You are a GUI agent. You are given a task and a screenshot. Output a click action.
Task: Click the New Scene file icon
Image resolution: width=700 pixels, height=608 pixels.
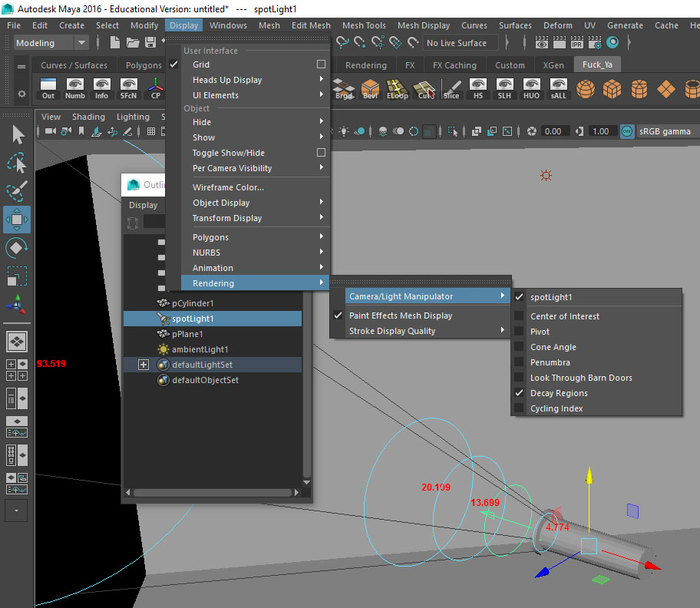114,42
